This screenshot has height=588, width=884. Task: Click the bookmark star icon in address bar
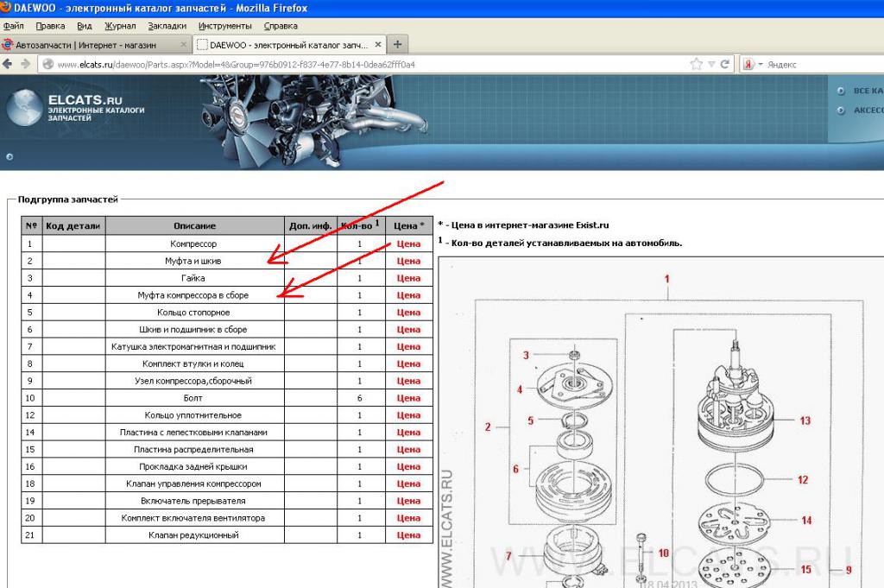pos(697,64)
